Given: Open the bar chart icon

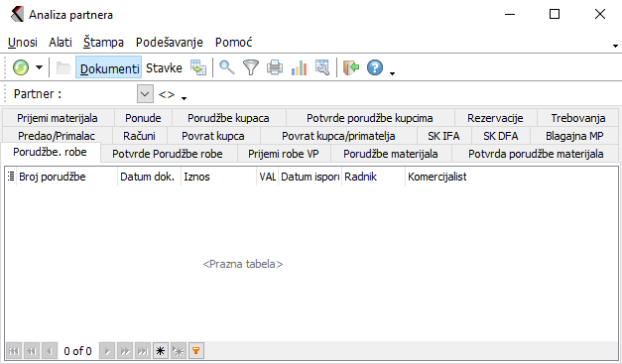Looking at the screenshot, I should (x=300, y=67).
